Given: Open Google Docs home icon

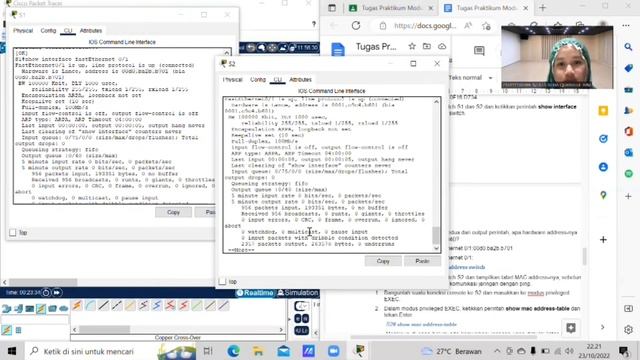Looking at the screenshot, I should point(338,50).
